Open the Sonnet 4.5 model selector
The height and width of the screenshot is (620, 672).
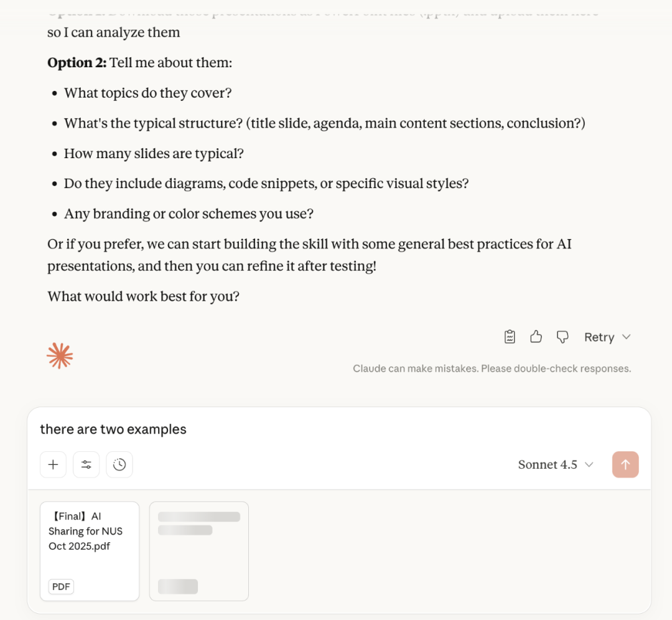click(x=555, y=464)
